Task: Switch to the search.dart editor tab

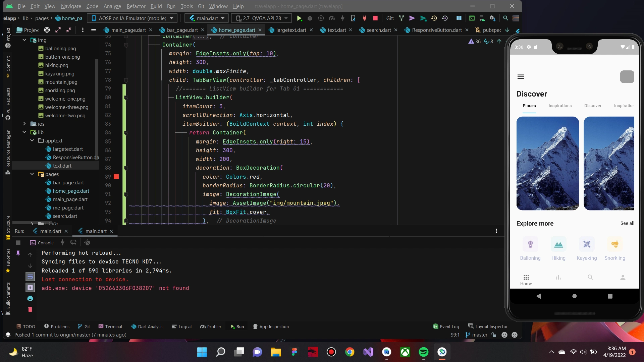Action: click(378, 30)
